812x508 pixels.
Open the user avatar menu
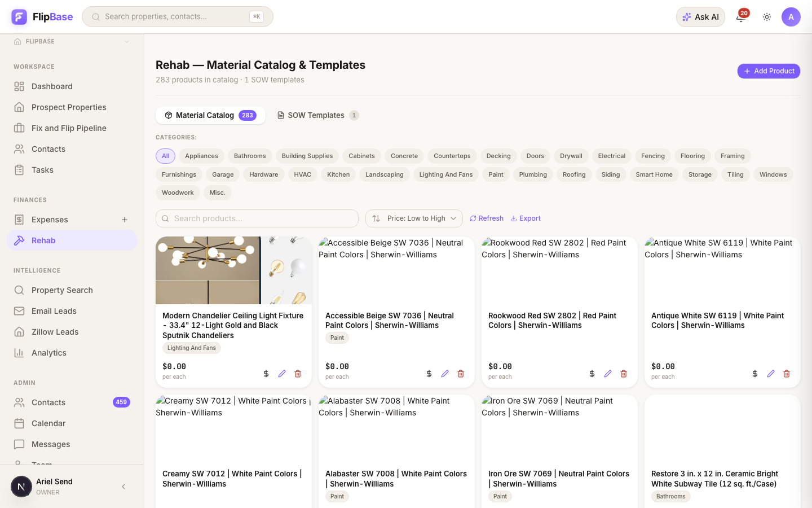[x=791, y=17]
